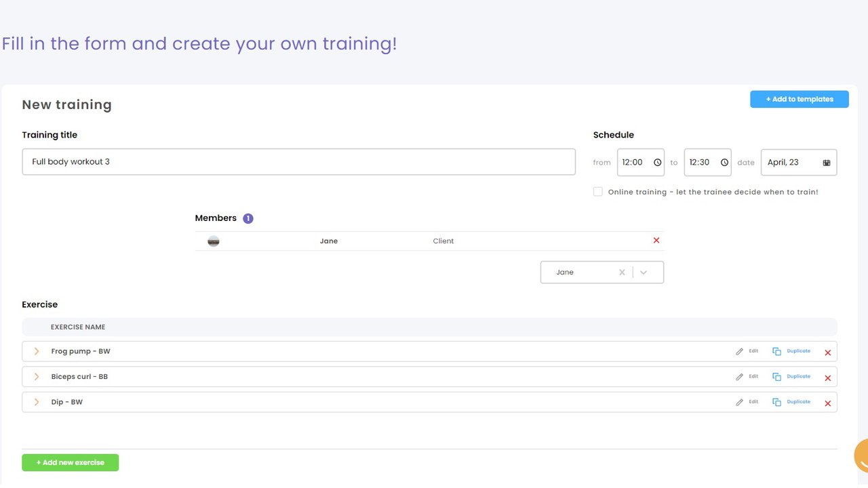Duplicate the Frog pump - BW exercise
This screenshot has height=488, width=868.
click(791, 352)
